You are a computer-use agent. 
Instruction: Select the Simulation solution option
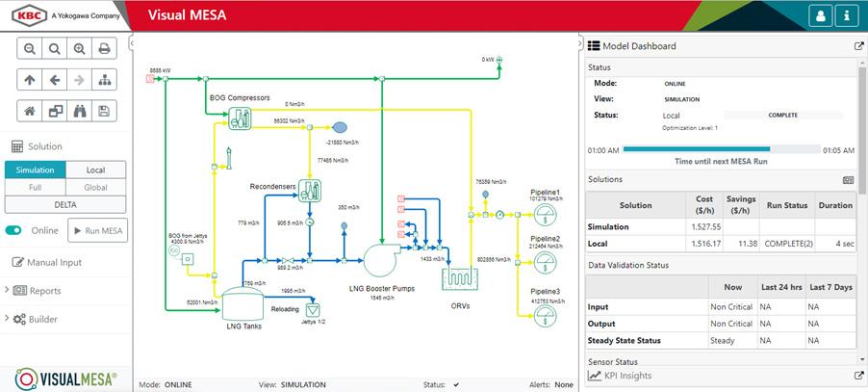[x=35, y=170]
